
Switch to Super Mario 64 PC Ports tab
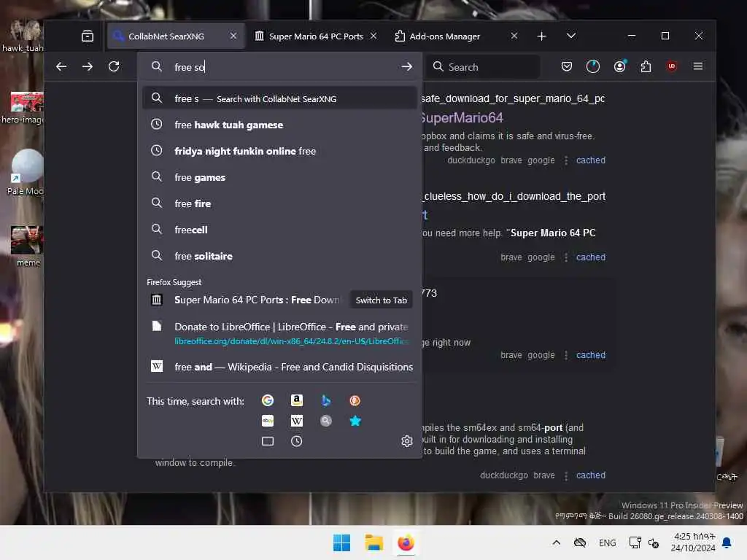pyautogui.click(x=315, y=36)
